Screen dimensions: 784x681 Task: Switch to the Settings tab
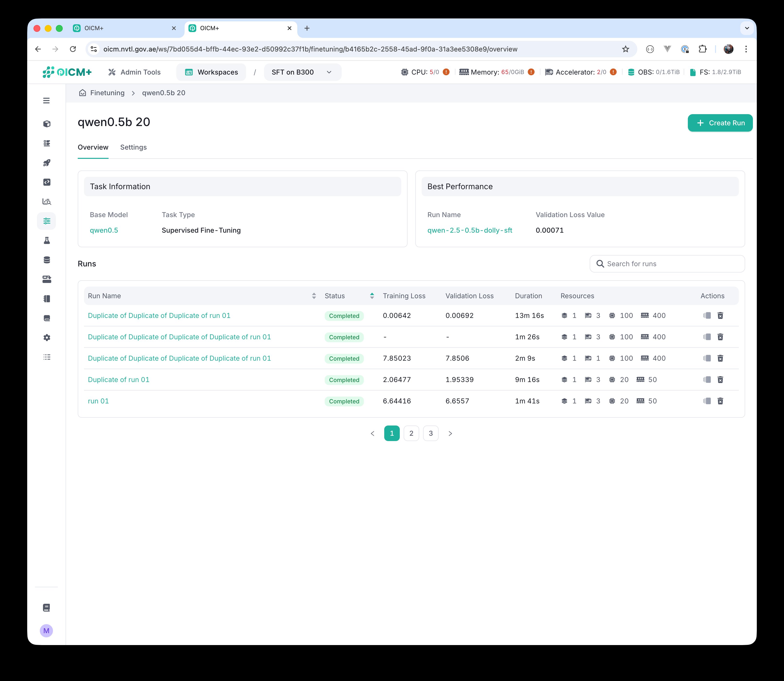pyautogui.click(x=133, y=147)
